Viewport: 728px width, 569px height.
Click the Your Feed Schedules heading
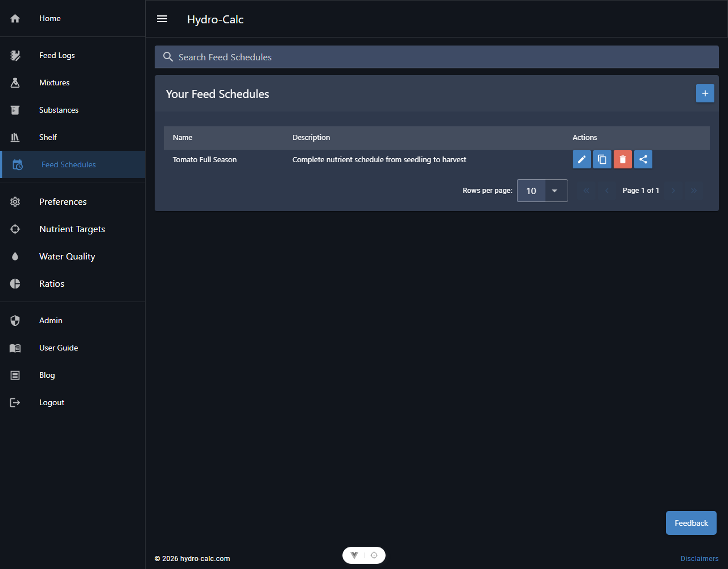coord(218,94)
